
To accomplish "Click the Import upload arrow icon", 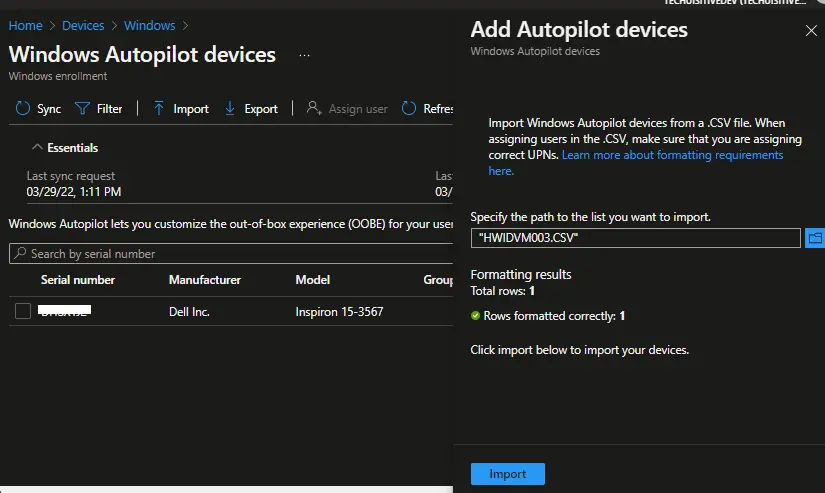I will pos(158,108).
